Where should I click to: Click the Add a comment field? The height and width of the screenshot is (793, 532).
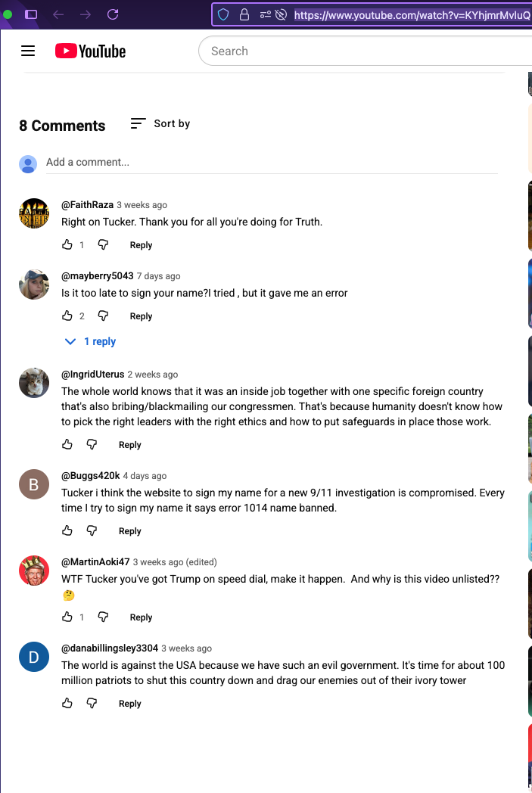(x=271, y=162)
